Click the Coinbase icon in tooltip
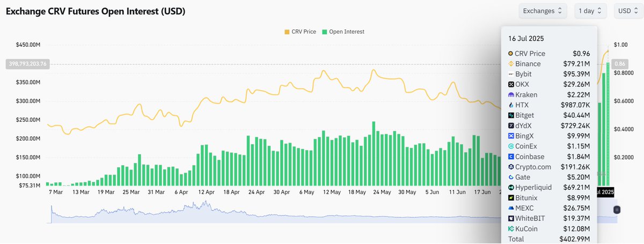This screenshot has height=244, width=644. [511, 157]
